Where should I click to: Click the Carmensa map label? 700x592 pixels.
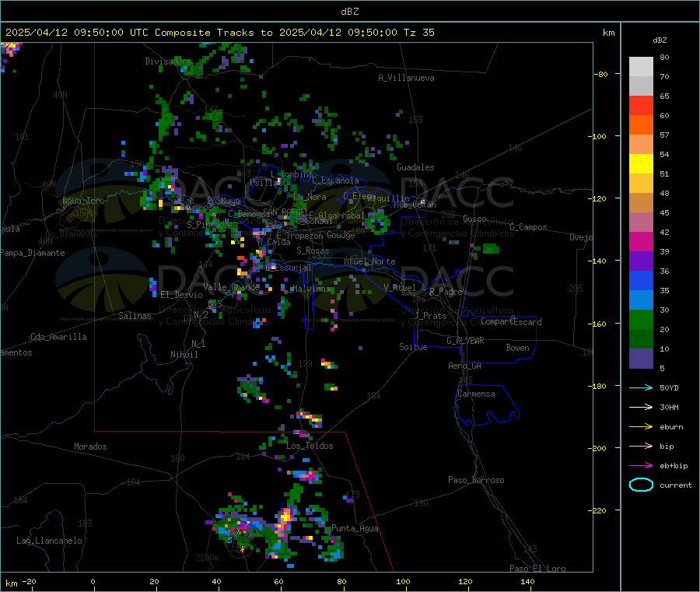476,394
